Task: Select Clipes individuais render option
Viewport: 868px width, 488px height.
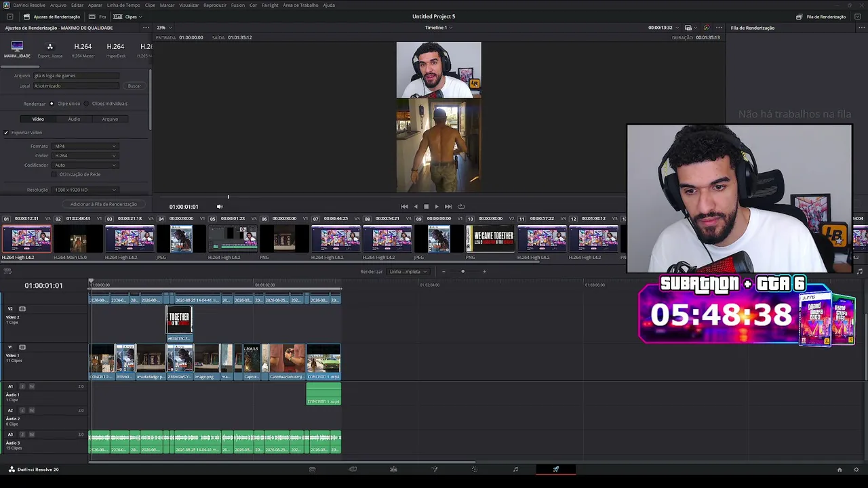Action: [87, 104]
